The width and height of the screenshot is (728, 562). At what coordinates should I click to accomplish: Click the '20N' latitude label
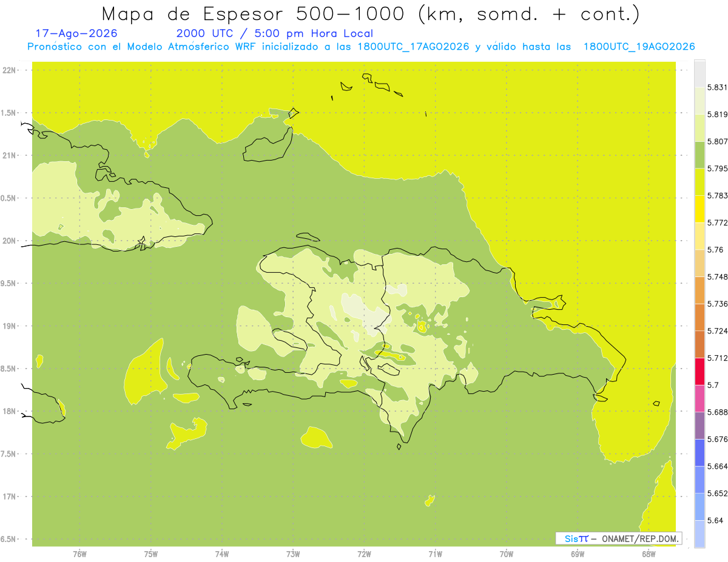9,241
